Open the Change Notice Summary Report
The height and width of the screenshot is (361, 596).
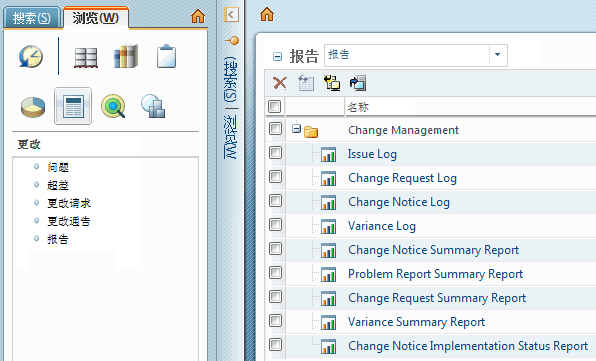point(434,250)
